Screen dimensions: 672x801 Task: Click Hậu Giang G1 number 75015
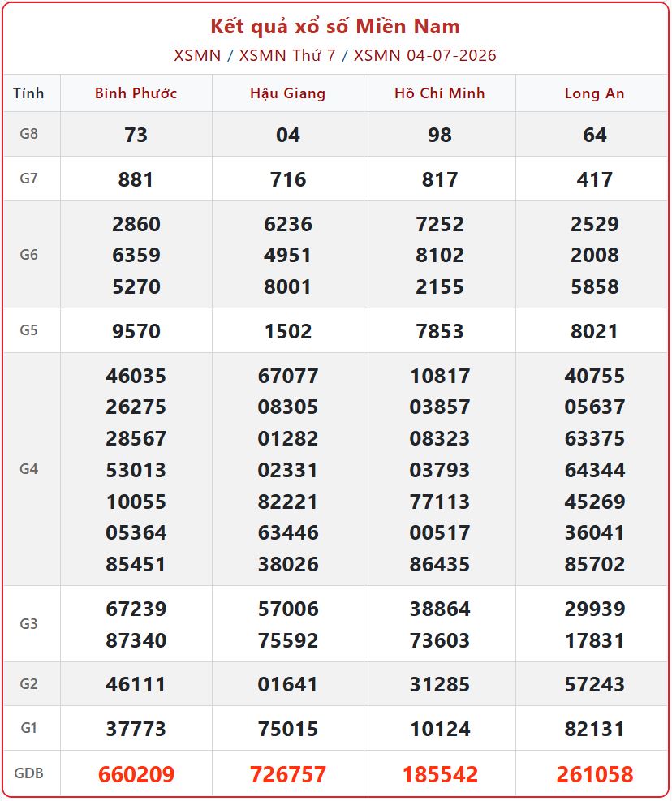coord(287,729)
